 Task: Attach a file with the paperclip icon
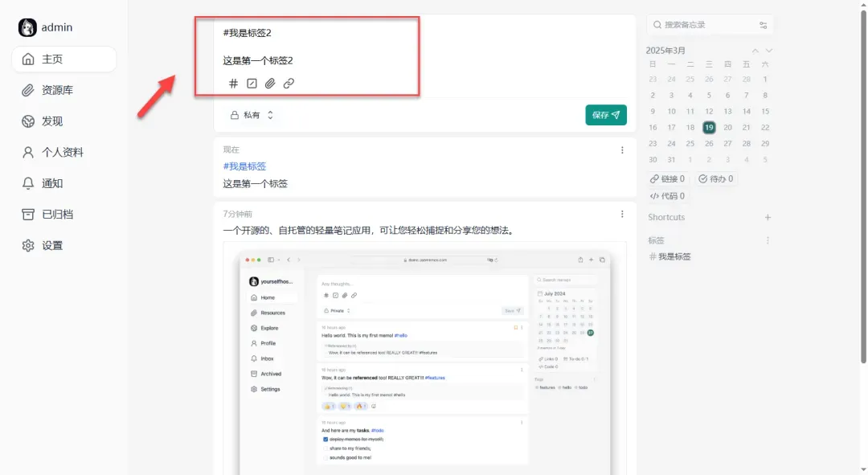[x=270, y=83]
